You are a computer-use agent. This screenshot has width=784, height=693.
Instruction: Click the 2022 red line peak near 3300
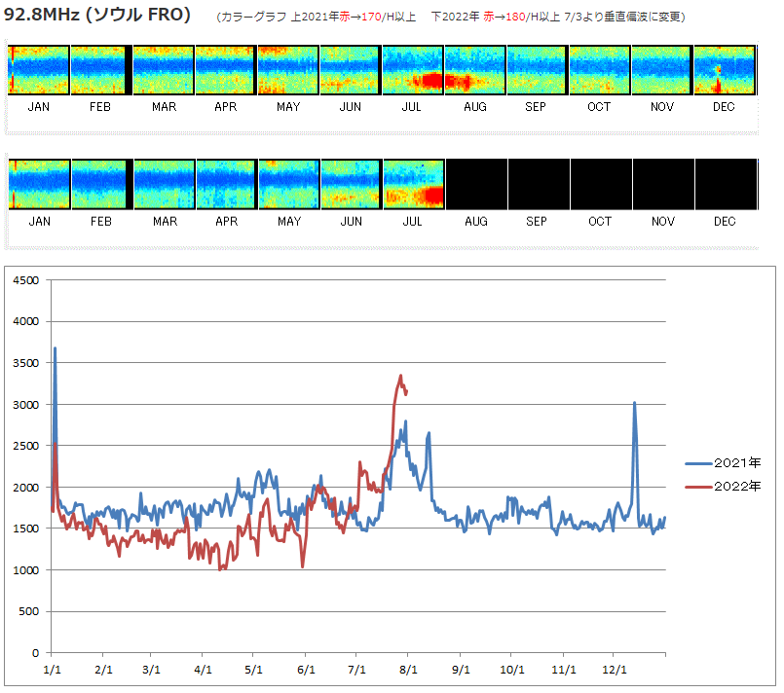(x=400, y=376)
